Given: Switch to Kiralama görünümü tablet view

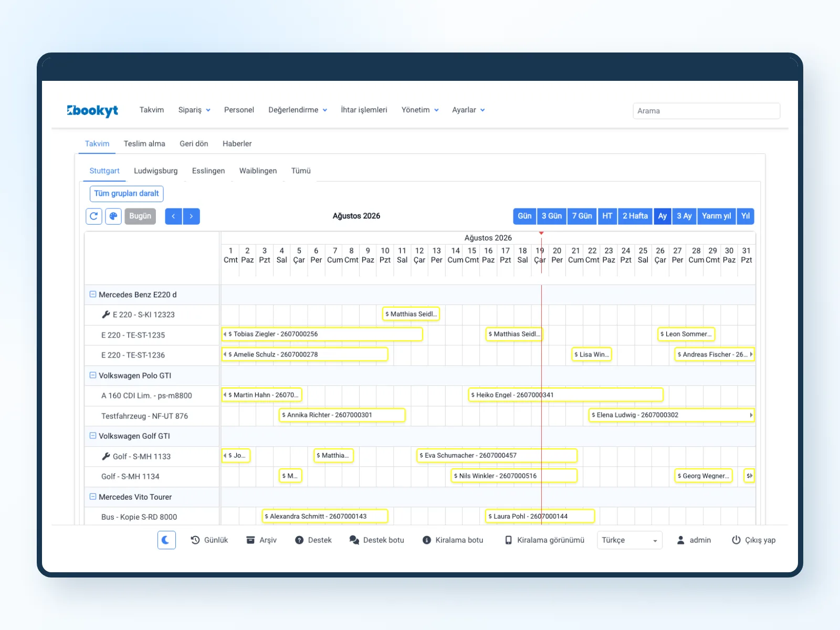Looking at the screenshot, I should (544, 540).
